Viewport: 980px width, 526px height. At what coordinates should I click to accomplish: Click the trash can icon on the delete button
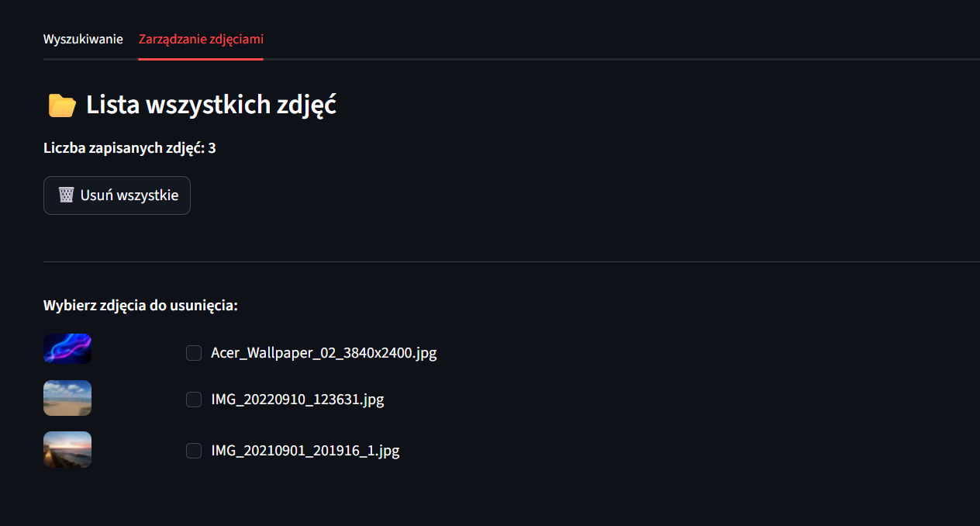click(x=67, y=195)
